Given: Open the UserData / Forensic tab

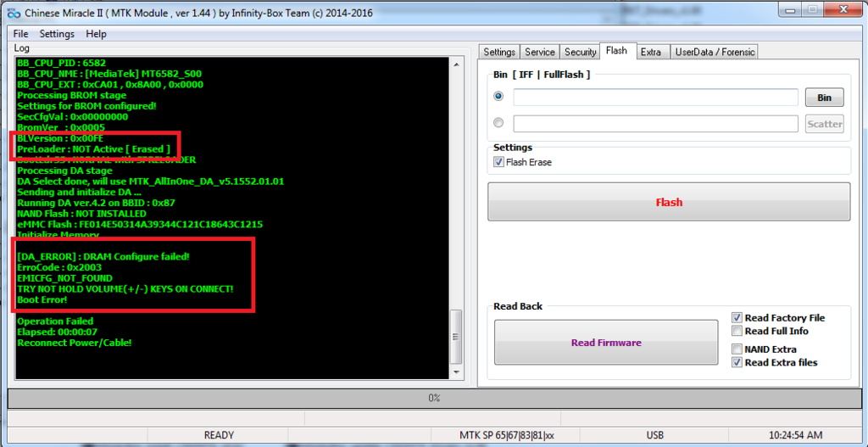Looking at the screenshot, I should point(714,52).
